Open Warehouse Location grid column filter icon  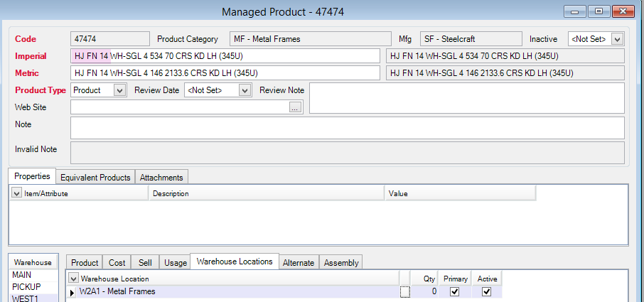73,278
